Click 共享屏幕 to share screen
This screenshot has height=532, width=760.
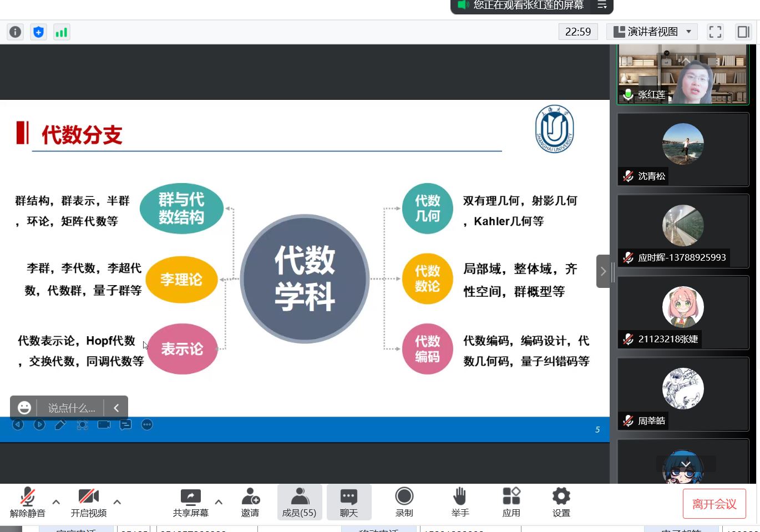click(190, 502)
